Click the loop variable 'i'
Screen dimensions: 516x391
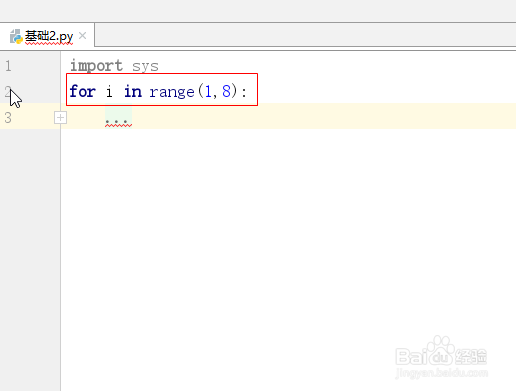(109, 91)
